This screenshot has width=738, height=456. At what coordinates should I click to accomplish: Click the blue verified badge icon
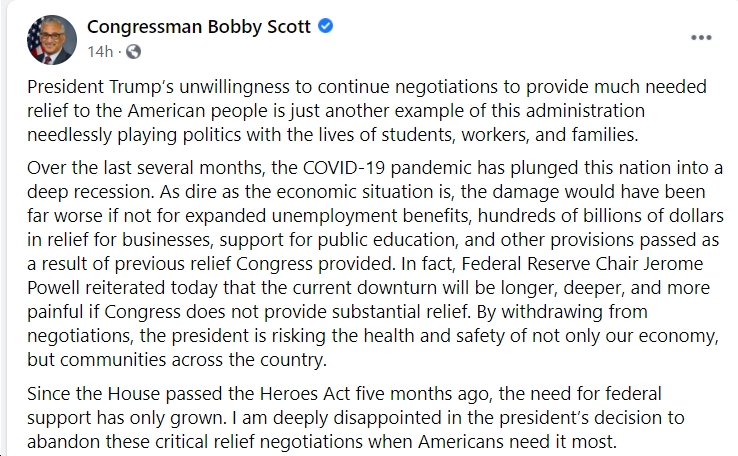pos(326,26)
